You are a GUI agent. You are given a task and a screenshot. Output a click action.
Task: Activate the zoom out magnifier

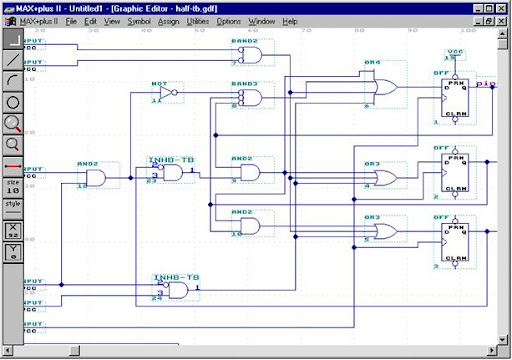click(13, 145)
